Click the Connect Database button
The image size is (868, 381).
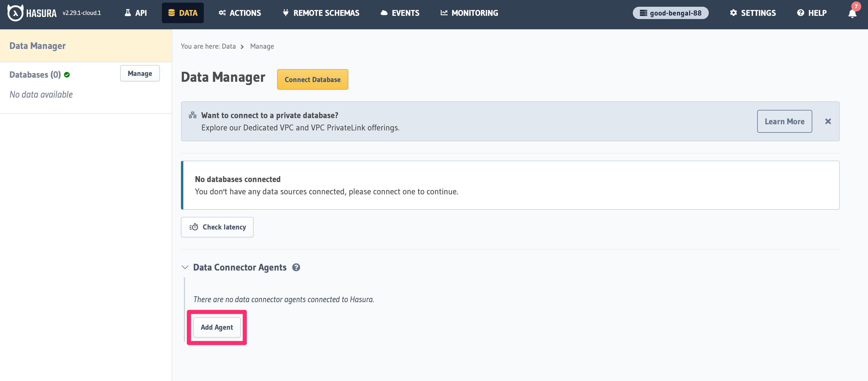click(312, 79)
